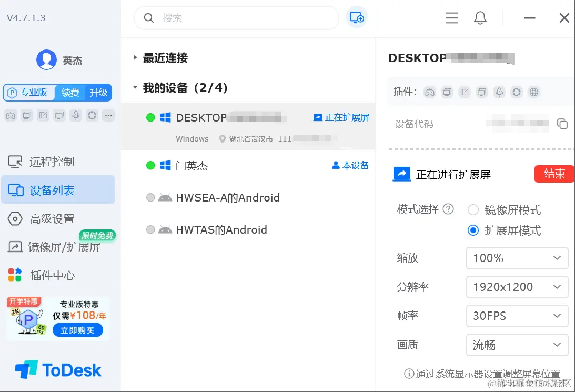The width and height of the screenshot is (575, 392).
Task: Click the 湖北省武汉市 location text
Action: click(x=251, y=139)
